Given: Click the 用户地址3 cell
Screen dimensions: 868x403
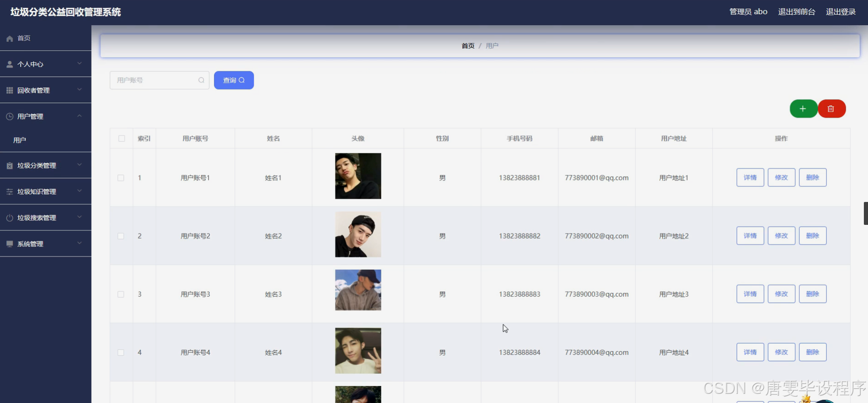Looking at the screenshot, I should pos(674,294).
